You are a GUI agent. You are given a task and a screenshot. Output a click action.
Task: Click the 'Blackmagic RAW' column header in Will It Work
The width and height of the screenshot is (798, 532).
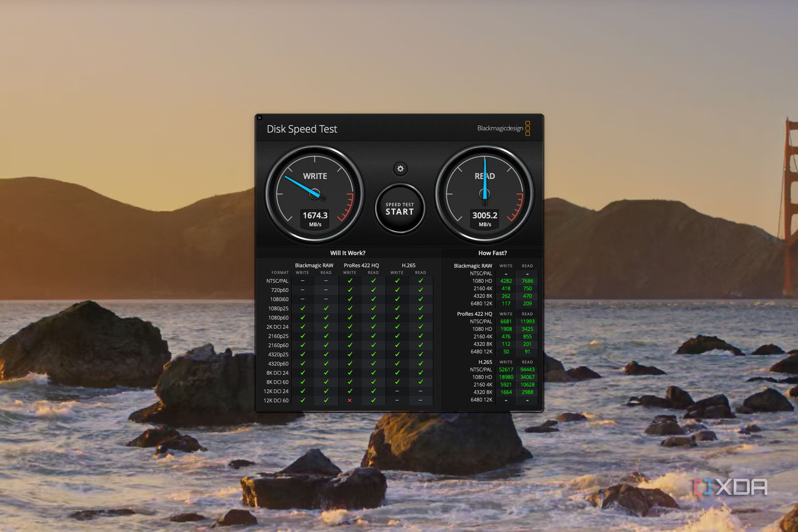tap(314, 266)
